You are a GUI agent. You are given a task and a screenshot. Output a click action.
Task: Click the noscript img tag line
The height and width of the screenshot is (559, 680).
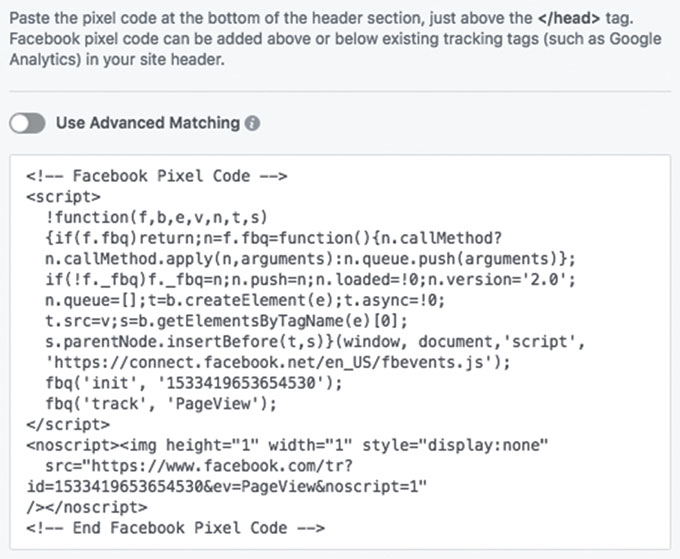pyautogui.click(x=287, y=445)
